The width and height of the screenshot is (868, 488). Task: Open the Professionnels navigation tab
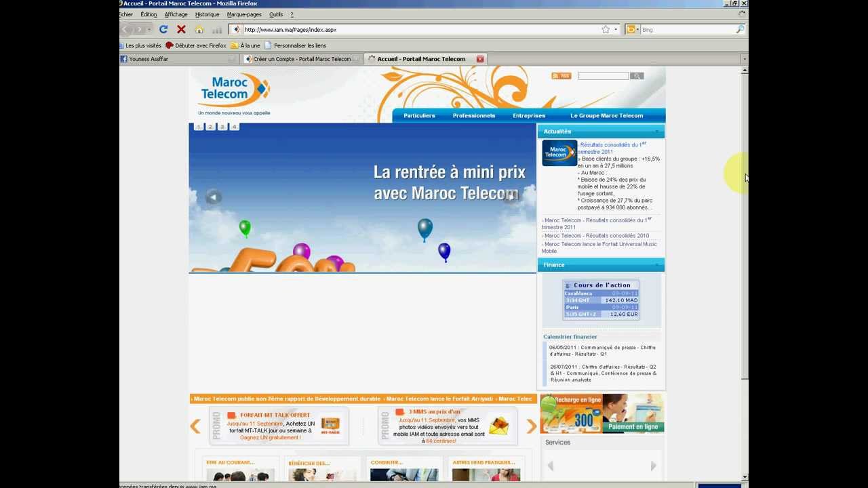(x=474, y=116)
